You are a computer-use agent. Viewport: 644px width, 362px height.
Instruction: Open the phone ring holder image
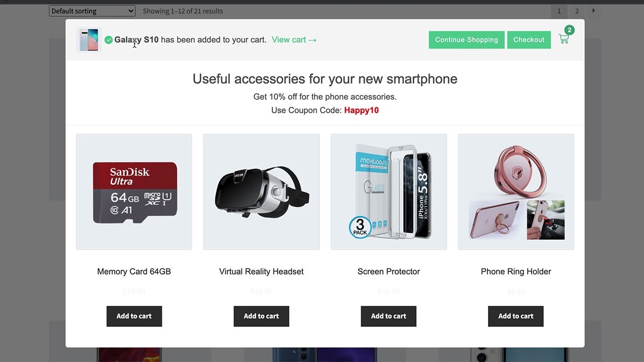(x=516, y=192)
